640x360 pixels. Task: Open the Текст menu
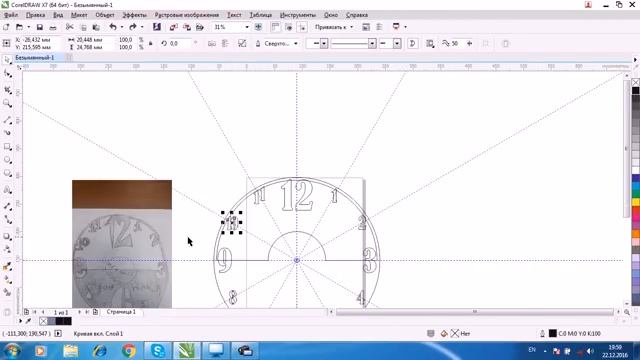click(x=234, y=15)
